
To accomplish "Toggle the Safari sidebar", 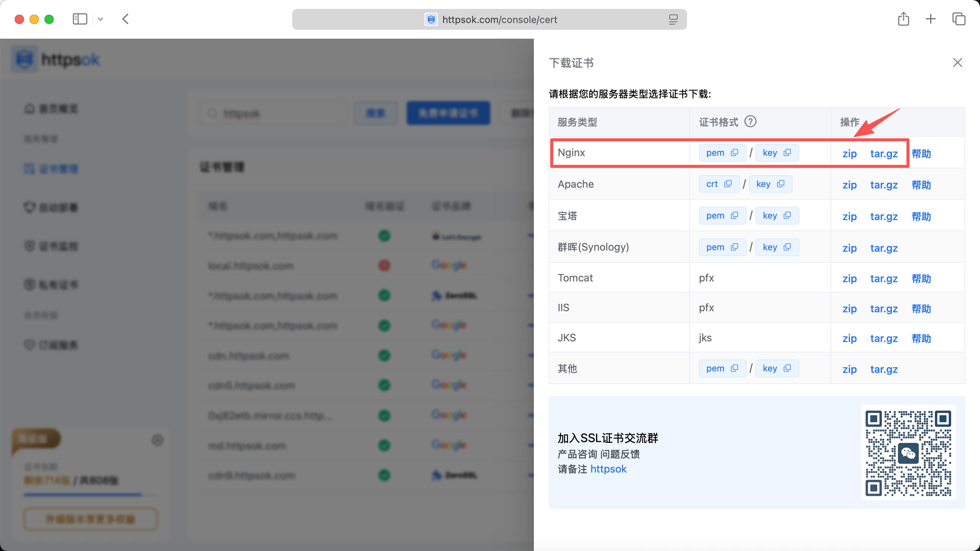I will coord(80,19).
